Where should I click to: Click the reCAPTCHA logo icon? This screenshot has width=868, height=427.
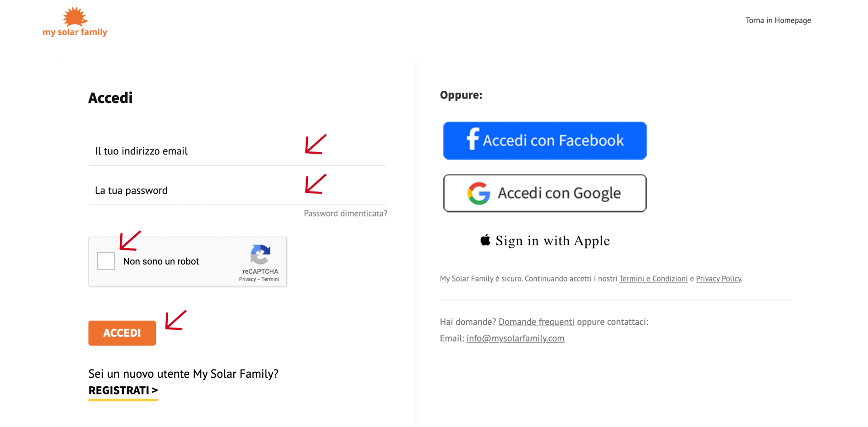pyautogui.click(x=260, y=254)
